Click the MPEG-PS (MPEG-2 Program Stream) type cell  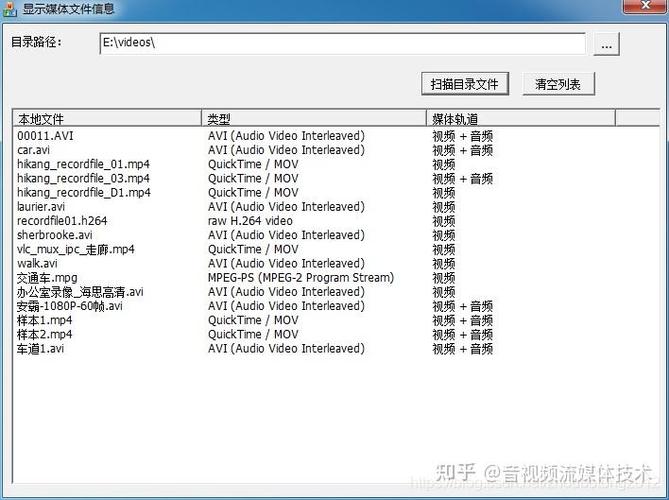301,278
